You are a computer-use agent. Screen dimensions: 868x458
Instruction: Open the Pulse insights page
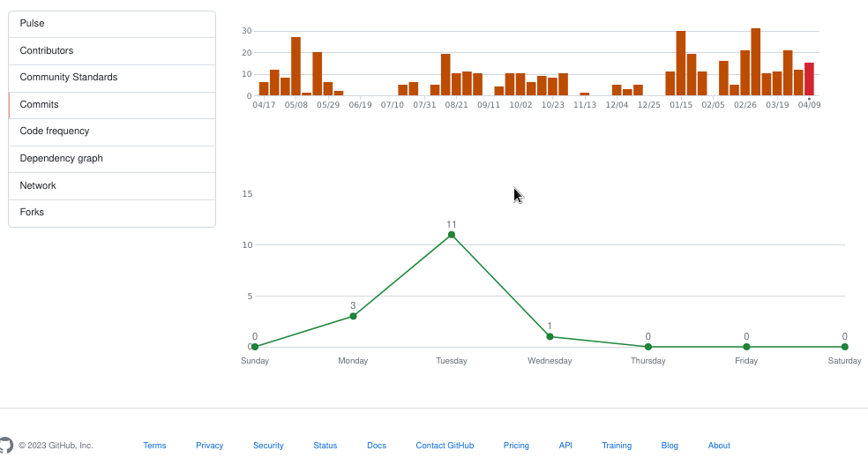[x=33, y=24]
